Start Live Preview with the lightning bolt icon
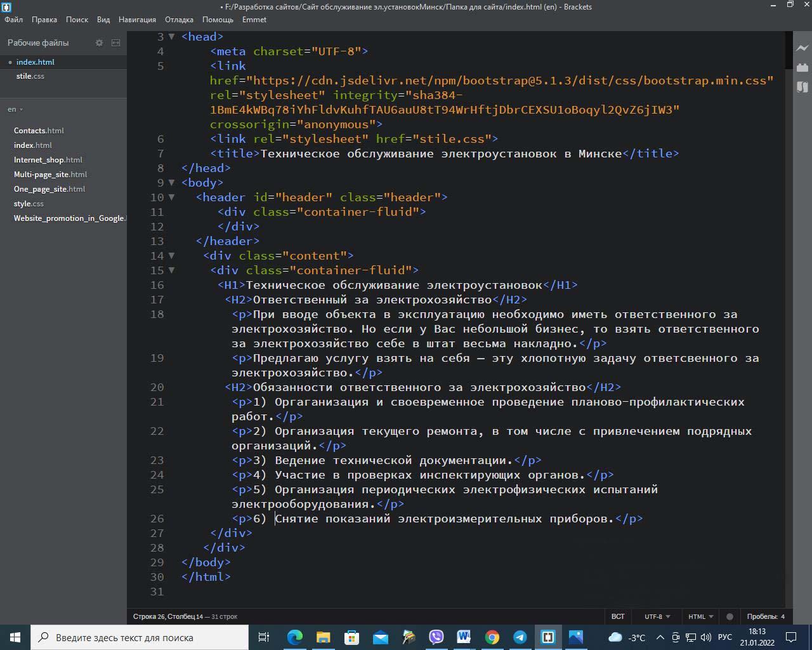This screenshot has height=650, width=812. tap(802, 48)
